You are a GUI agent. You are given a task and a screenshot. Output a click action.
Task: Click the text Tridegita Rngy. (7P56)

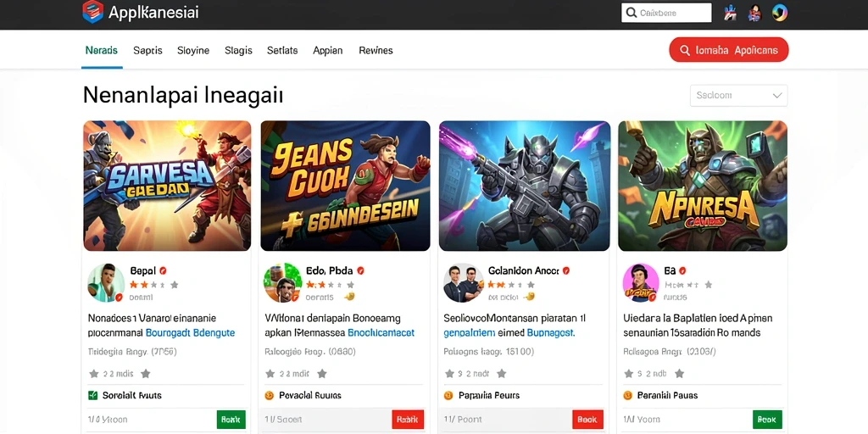pyautogui.click(x=132, y=352)
